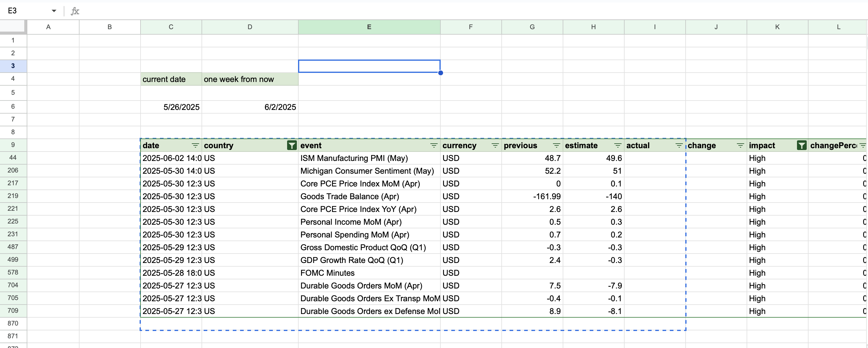This screenshot has height=348, width=868.
Task: Select the cell containing 5/26/2025
Action: tap(171, 107)
